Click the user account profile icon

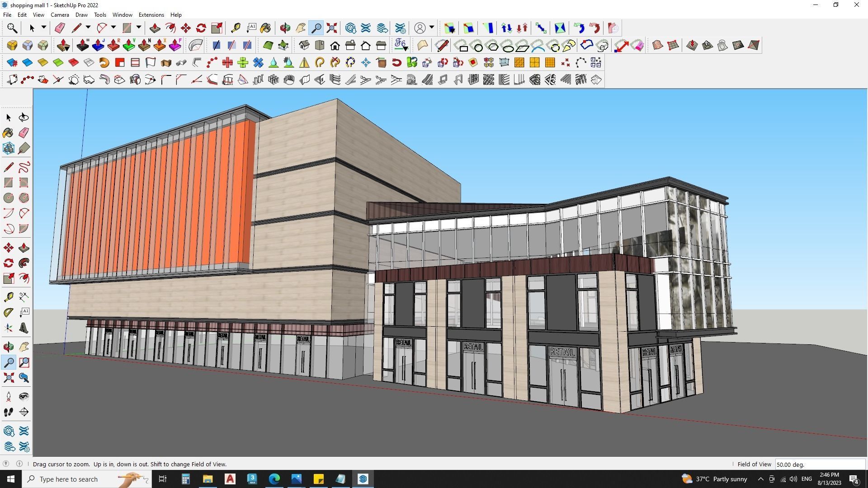click(420, 28)
